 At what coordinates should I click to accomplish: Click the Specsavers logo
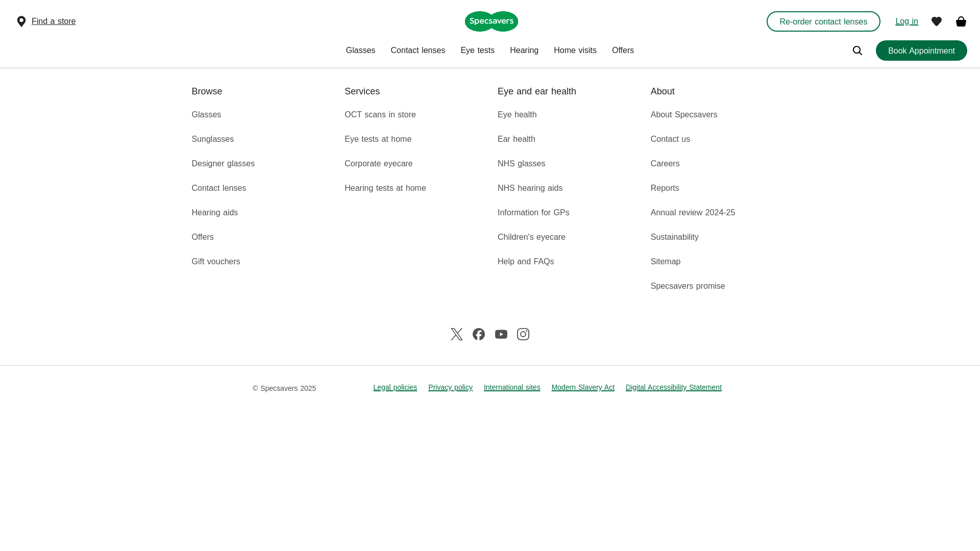491,21
